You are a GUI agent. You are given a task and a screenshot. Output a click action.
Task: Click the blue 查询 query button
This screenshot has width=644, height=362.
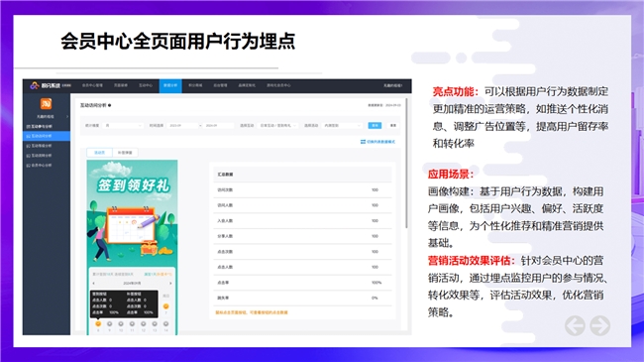coord(375,126)
